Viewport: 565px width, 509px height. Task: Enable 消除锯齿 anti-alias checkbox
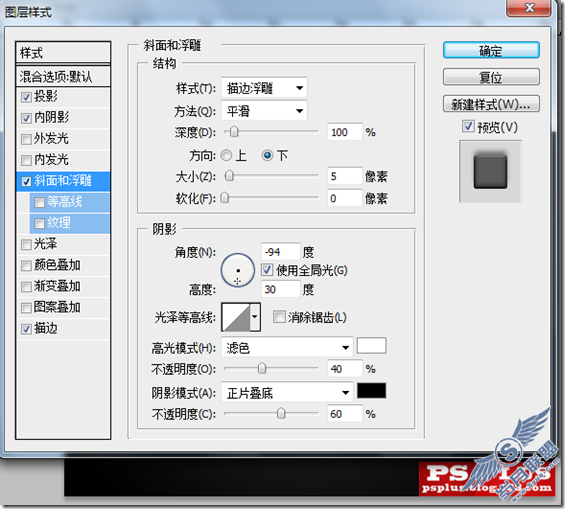tap(279, 317)
